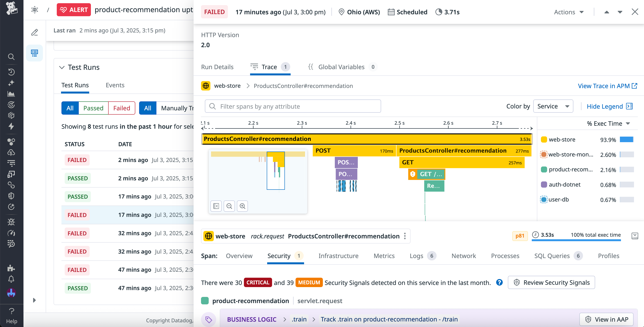Open the SQL Queries span tab
644x327 pixels.
click(552, 256)
